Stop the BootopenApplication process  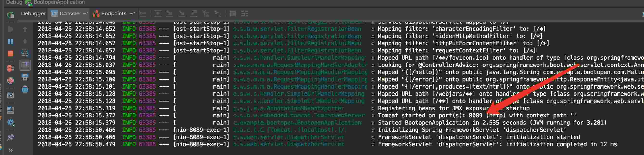tap(11, 53)
